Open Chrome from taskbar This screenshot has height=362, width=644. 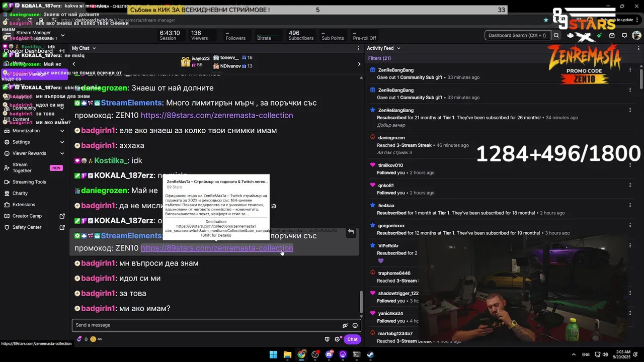pyautogui.click(x=301, y=354)
